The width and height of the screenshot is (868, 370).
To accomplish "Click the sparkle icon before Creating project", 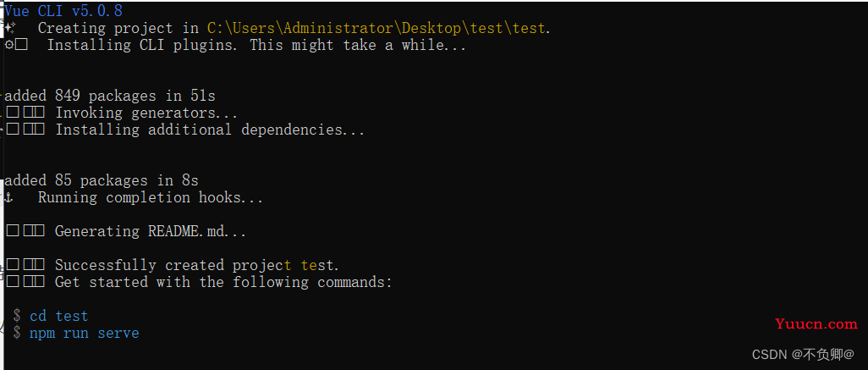I will click(x=9, y=26).
